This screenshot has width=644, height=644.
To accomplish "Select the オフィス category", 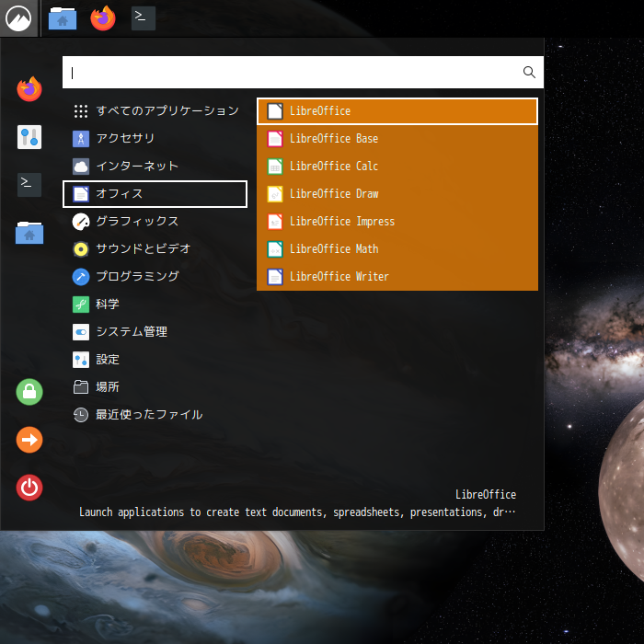I will 155,194.
